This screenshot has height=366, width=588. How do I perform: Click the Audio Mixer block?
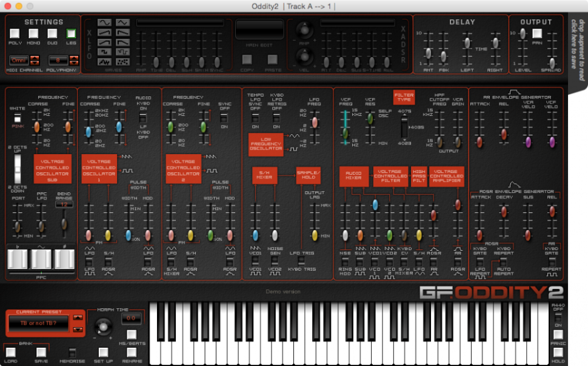click(353, 176)
